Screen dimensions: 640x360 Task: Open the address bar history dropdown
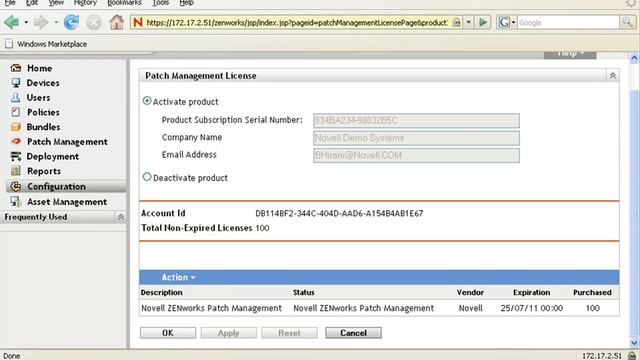tap(469, 22)
